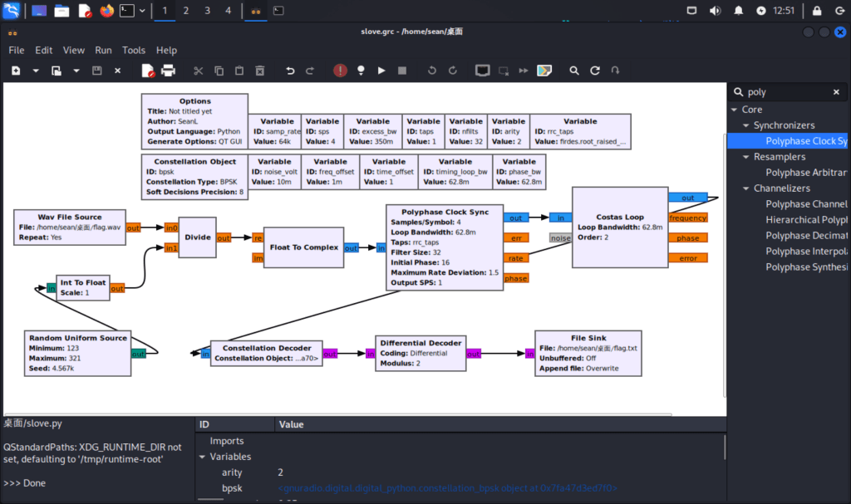Screen dimensions: 851x504
Task: Click the Execute flow graph play button
Action: coord(381,71)
